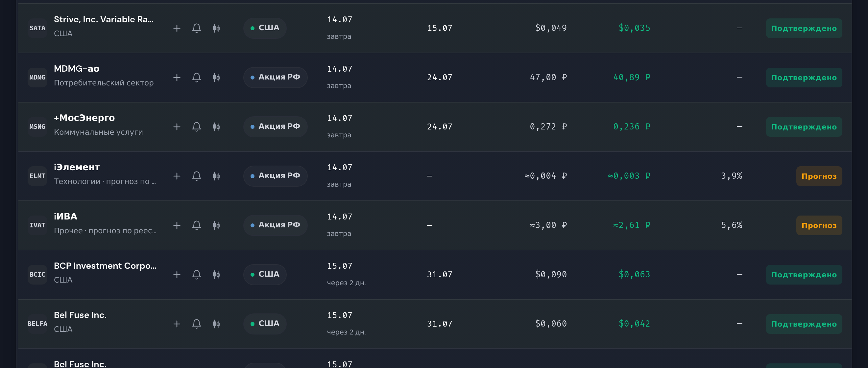Screen dimensions: 868x368
Task: Click the MSNG ticker badge
Action: coord(37,126)
